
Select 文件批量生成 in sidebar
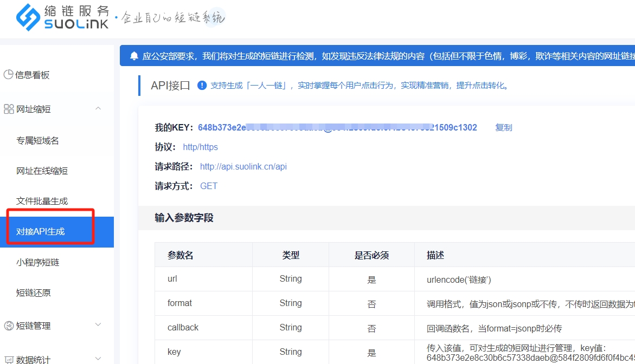[x=42, y=201]
